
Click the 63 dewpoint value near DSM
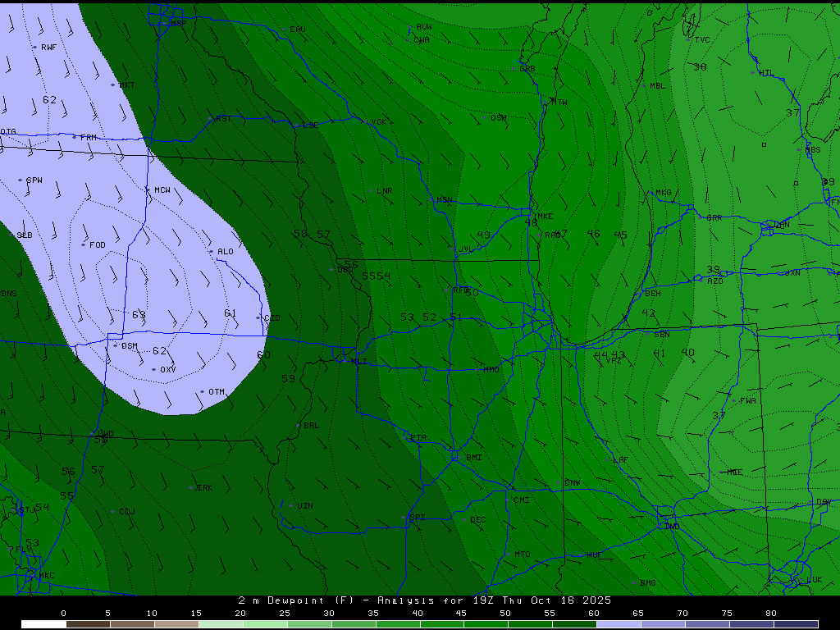click(x=139, y=315)
